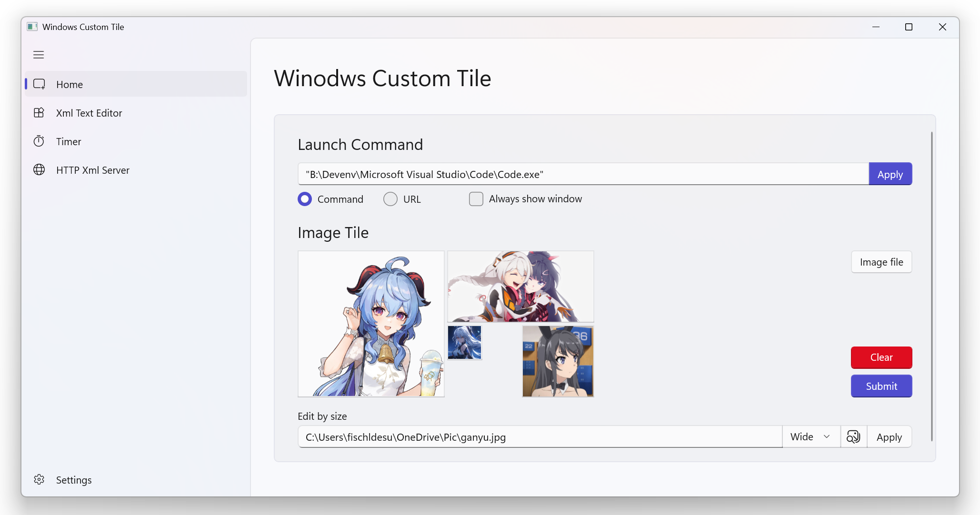This screenshot has width=980, height=515.
Task: Click the ganyu.jpg image path field
Action: tap(540, 436)
